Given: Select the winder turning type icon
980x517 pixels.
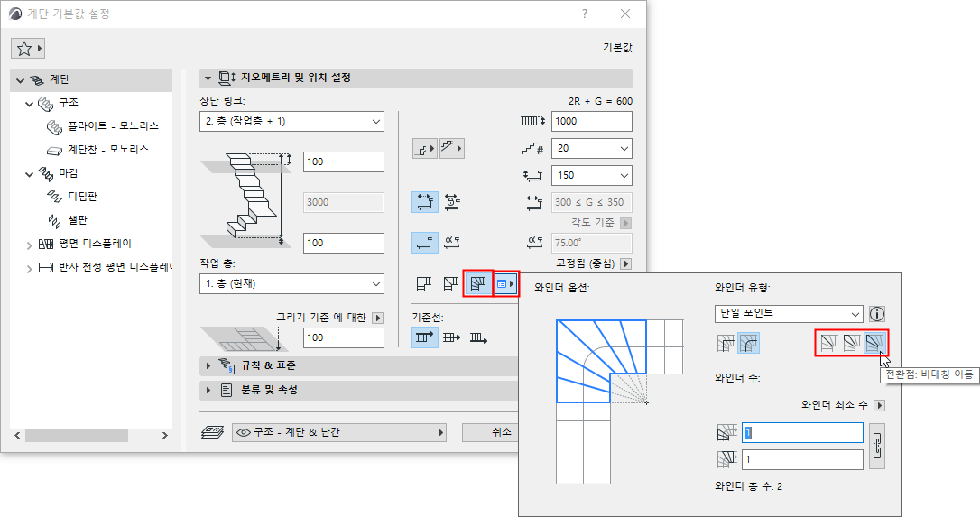Looking at the screenshot, I should tap(478, 284).
